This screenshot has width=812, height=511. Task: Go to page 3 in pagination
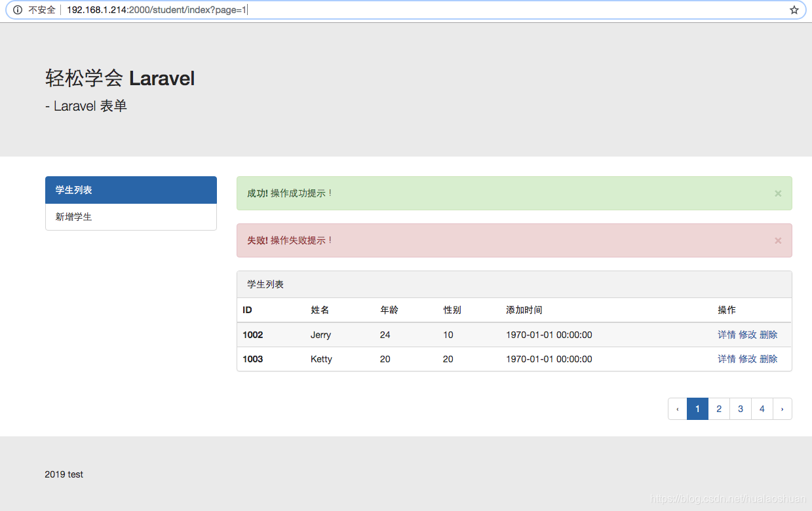coord(741,409)
